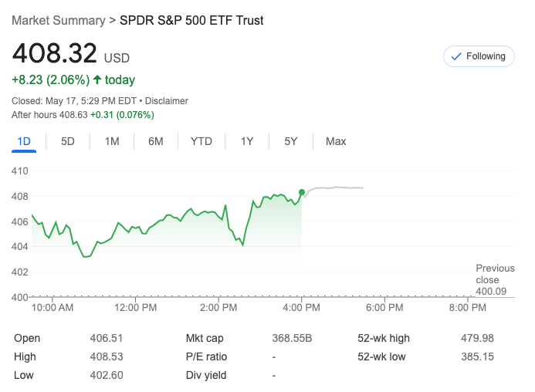This screenshot has width=535, height=392.
Task: Click the 2:00 PM axis marker
Action: tap(218, 307)
